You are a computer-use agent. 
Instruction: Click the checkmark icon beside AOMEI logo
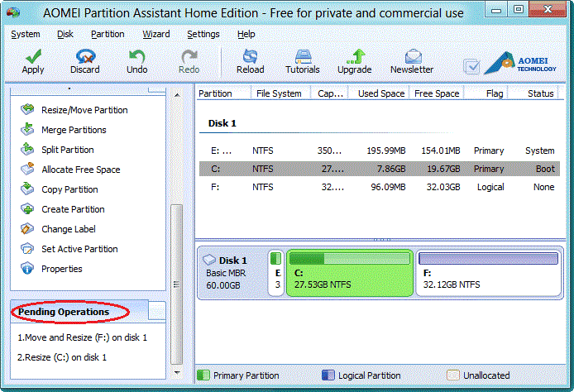(471, 67)
